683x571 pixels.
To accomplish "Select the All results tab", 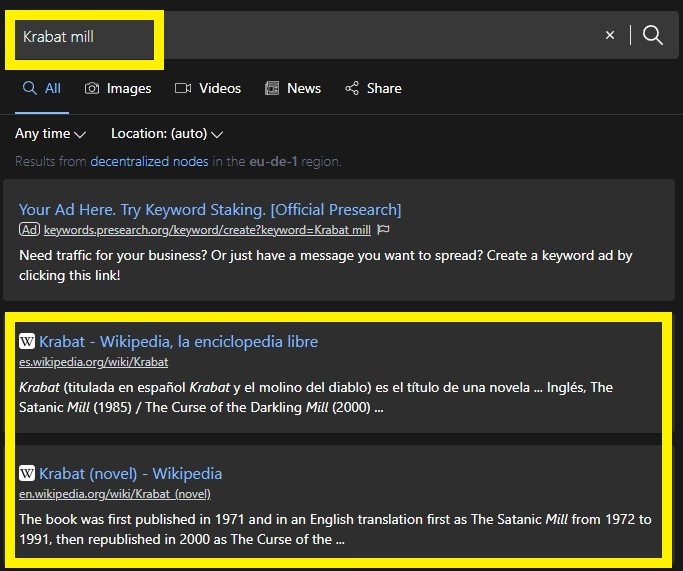I will [42, 88].
